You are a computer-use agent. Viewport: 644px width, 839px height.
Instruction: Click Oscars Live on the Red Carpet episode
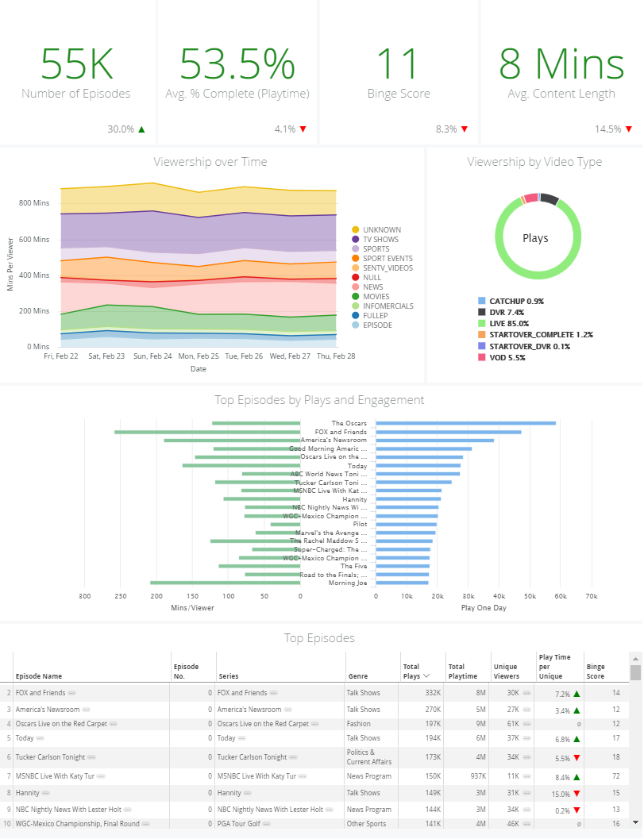[x=62, y=724]
